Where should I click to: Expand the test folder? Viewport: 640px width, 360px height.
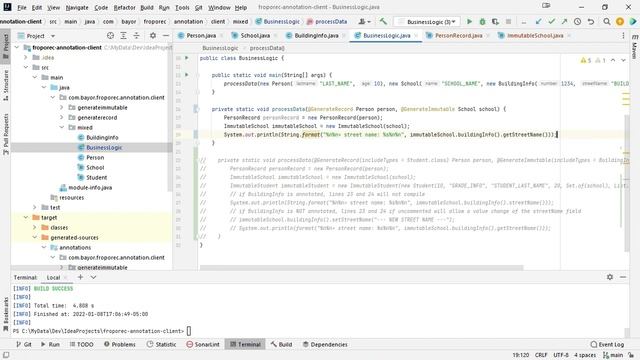click(x=35, y=207)
